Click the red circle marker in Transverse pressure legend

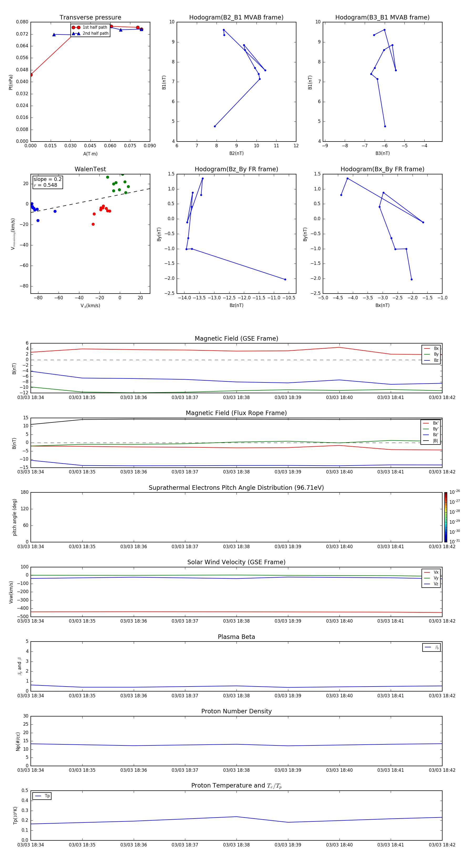click(76, 27)
